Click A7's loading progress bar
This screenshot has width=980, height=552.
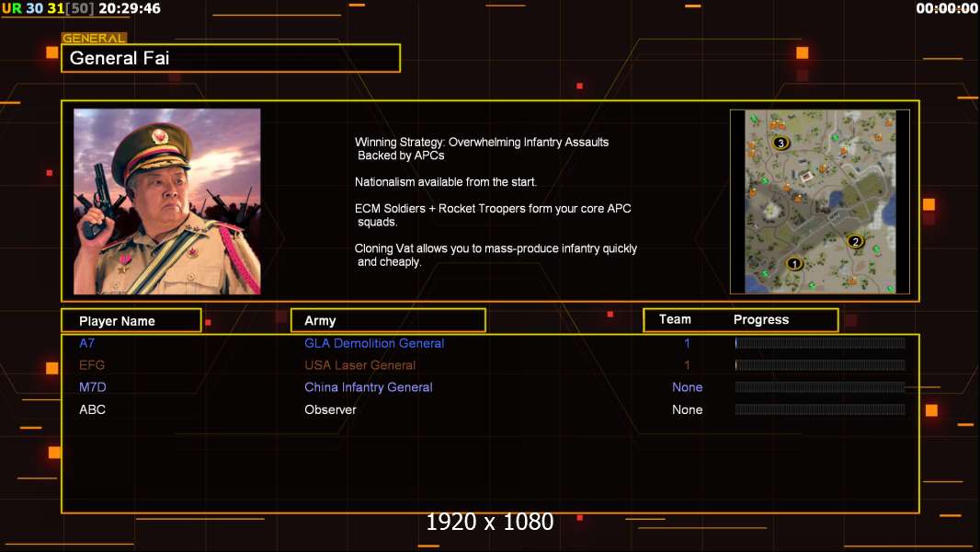tap(820, 342)
